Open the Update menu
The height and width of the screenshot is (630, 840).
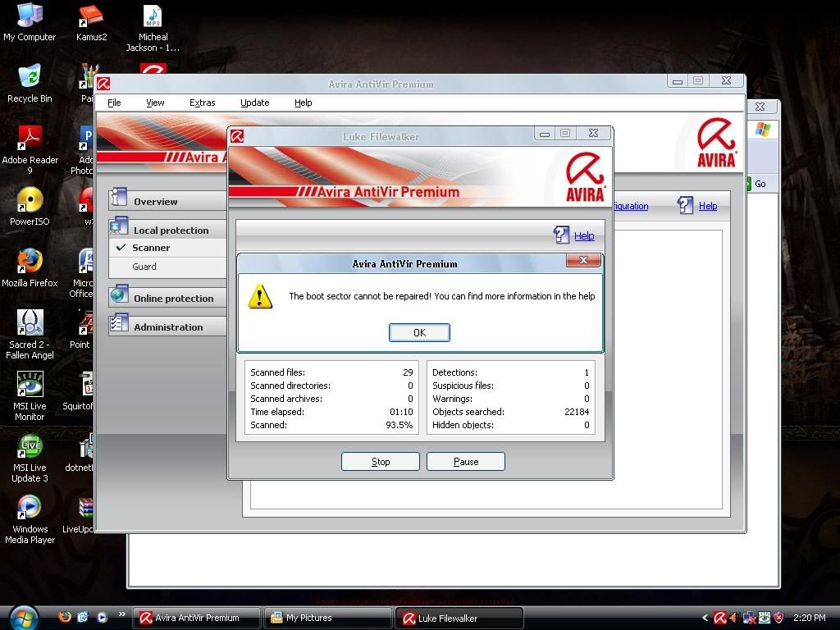[x=255, y=103]
